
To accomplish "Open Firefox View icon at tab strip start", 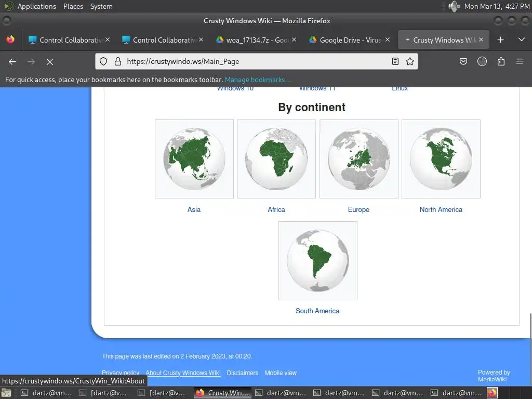I will (10, 39).
